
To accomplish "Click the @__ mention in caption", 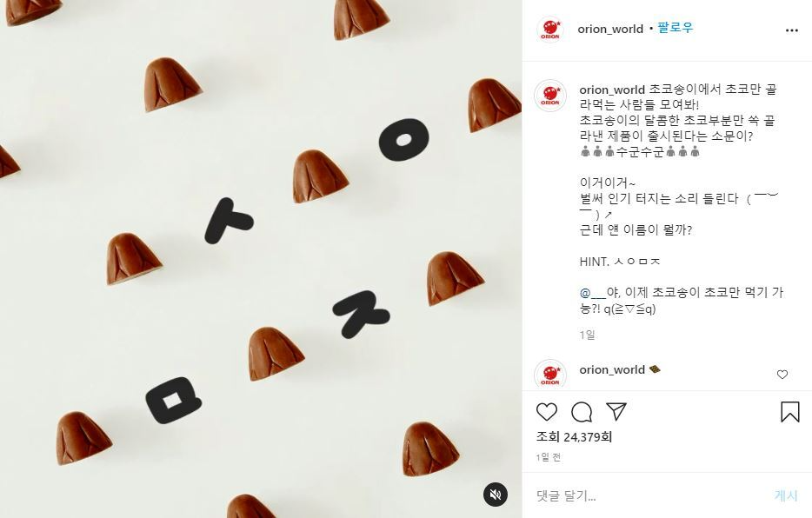I will [592, 293].
